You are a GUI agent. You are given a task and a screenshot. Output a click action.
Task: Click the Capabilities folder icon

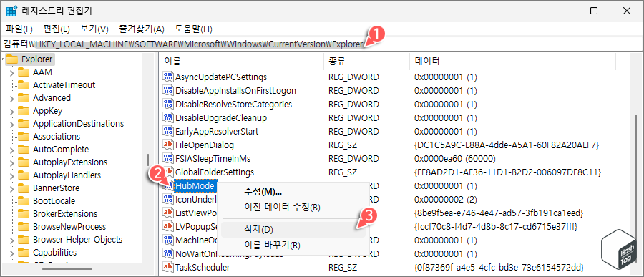pyautogui.click(x=24, y=253)
